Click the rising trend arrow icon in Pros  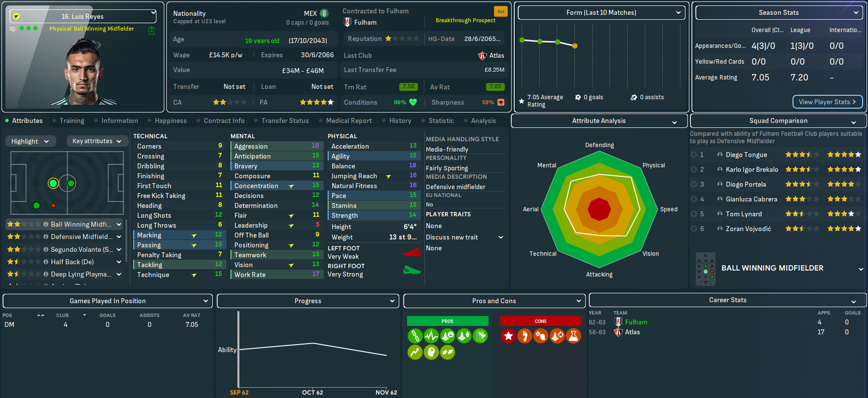tap(415, 352)
